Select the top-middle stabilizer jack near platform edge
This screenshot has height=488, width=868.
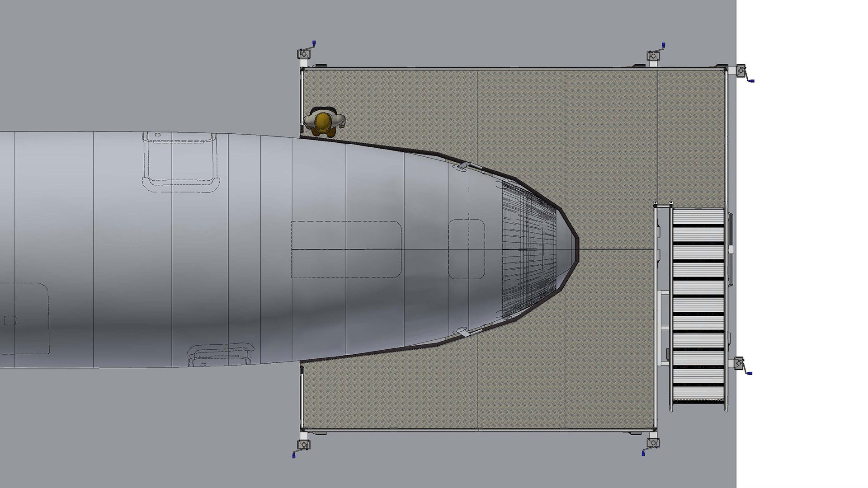tap(653, 56)
